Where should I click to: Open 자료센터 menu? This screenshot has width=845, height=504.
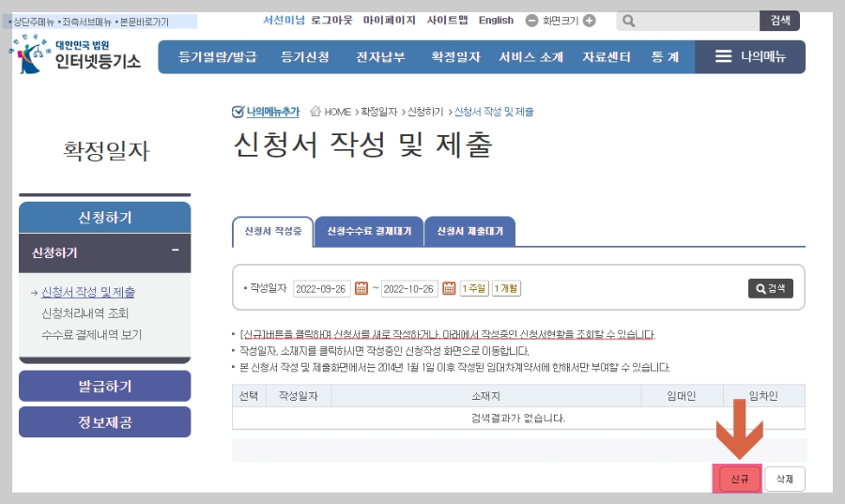click(x=607, y=57)
